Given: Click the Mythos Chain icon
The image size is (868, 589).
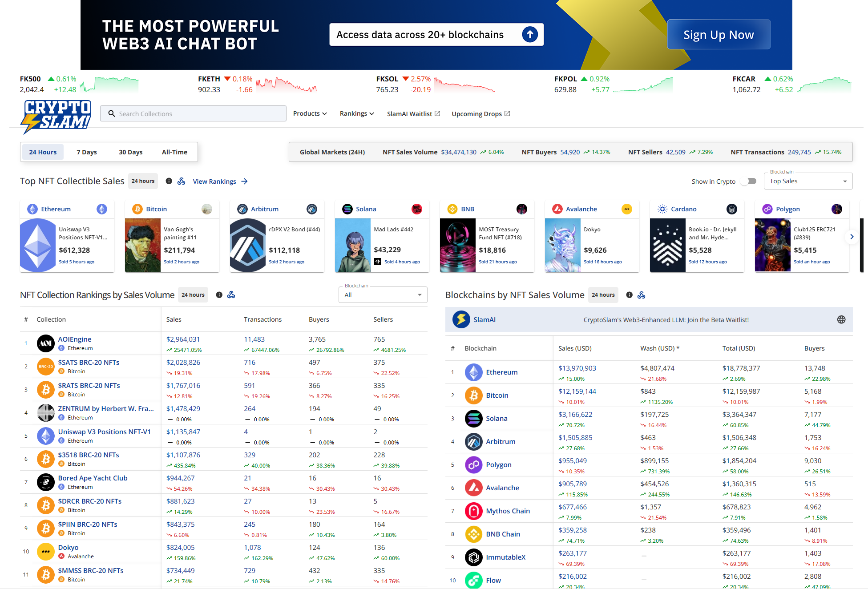Looking at the screenshot, I should (x=473, y=511).
